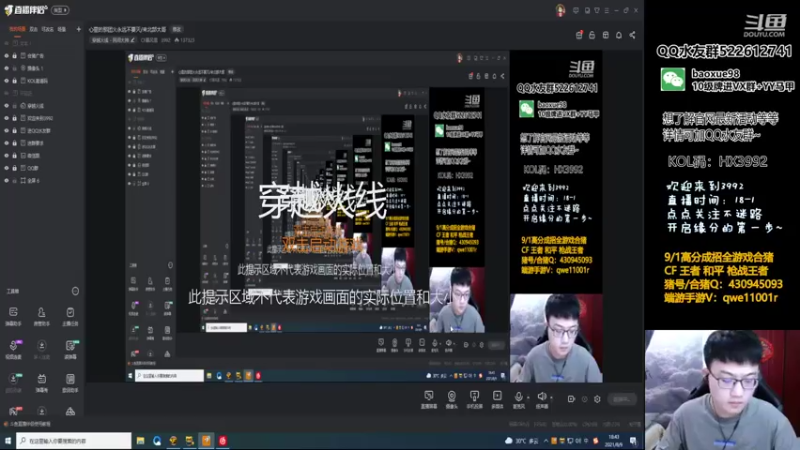Click the bell notification icon at top right
The width and height of the screenshot is (800, 450).
point(619,35)
